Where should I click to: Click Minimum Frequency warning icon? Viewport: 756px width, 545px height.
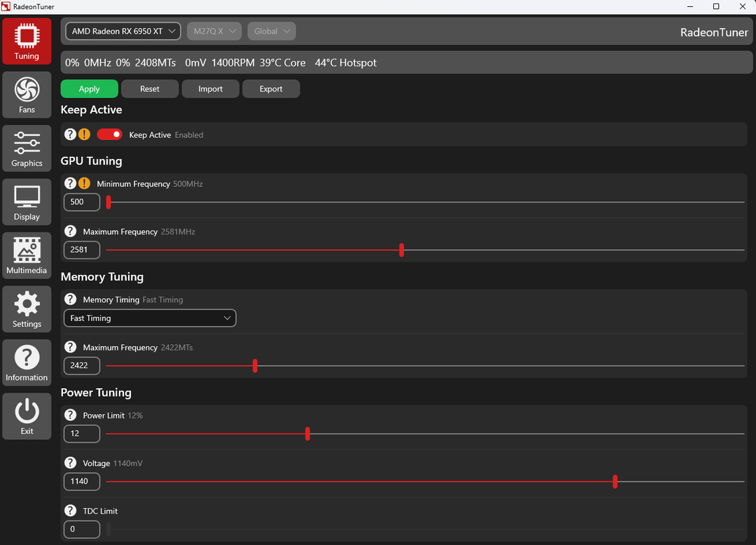tap(85, 183)
